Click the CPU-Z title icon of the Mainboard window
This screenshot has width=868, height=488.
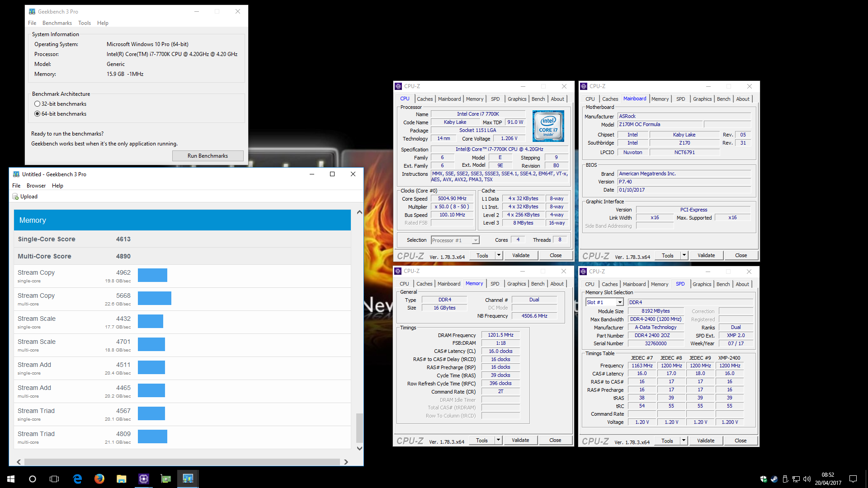[584, 86]
